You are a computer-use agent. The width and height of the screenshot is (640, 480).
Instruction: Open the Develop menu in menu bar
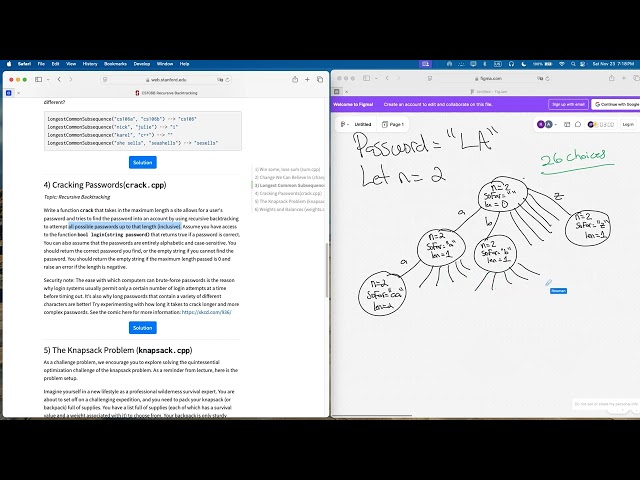coord(142,63)
